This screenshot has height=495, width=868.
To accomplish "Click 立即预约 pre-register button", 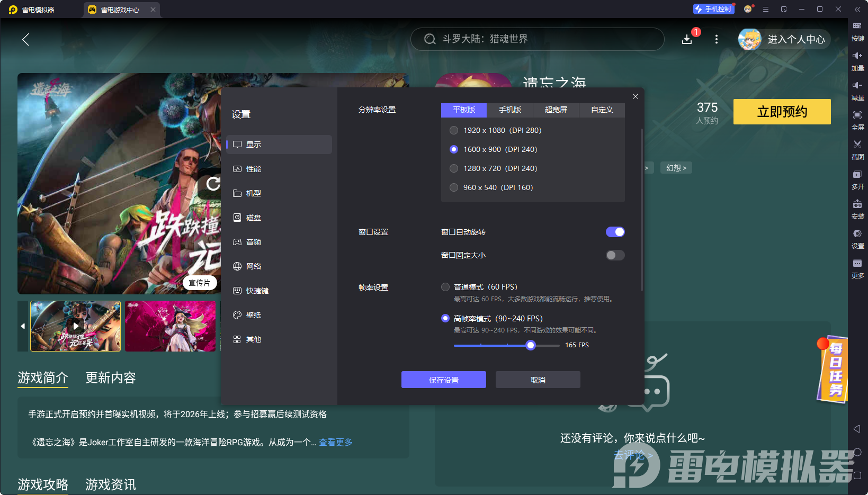I will point(782,112).
